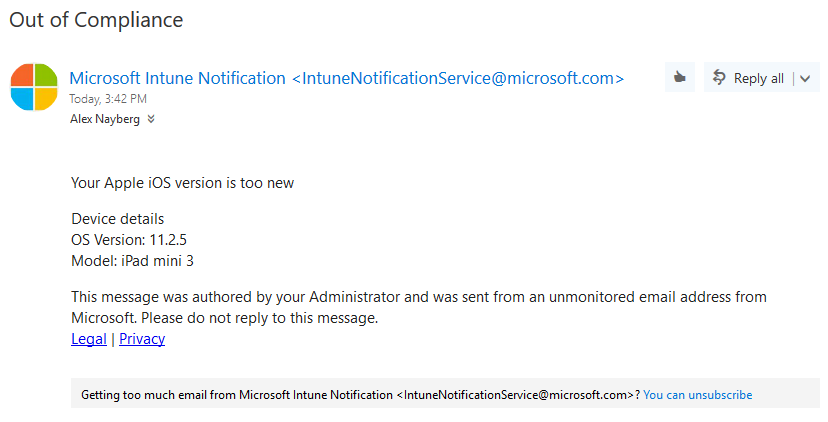This screenshot has width=828, height=422.
Task: Click You can unsubscribe link
Action: [698, 395]
